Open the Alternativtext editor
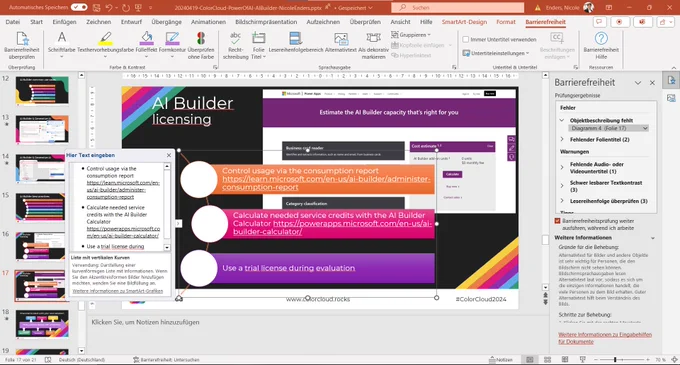Viewport: 680px width, 365px height. coord(341,42)
